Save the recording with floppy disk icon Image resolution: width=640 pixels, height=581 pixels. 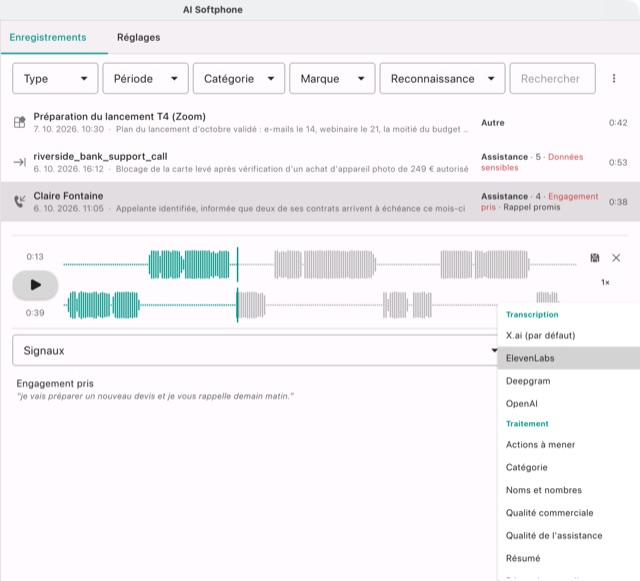coord(595,258)
